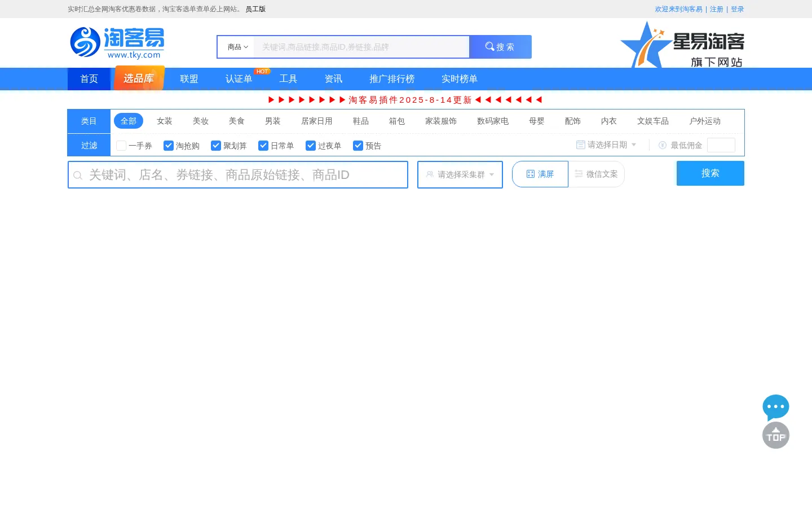
Task: Open the 资讯 nav item
Action: pyautogui.click(x=333, y=79)
